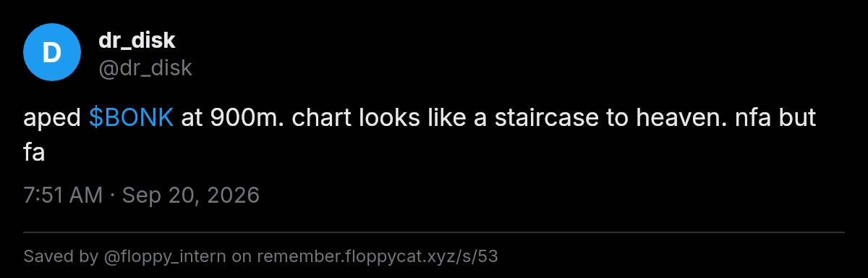Click the letter D inside avatar
Viewport: 868px width, 278px height.
coord(51,52)
